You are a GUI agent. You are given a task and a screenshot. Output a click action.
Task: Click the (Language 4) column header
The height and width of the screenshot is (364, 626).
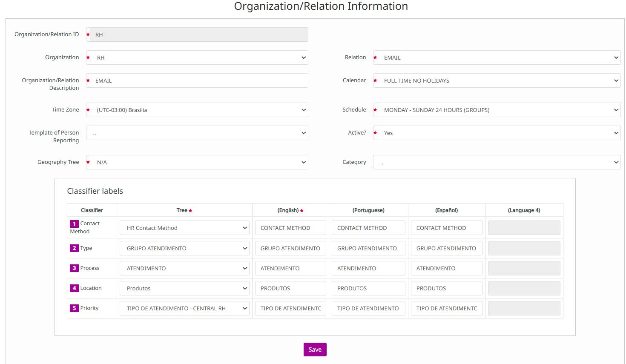524,210
